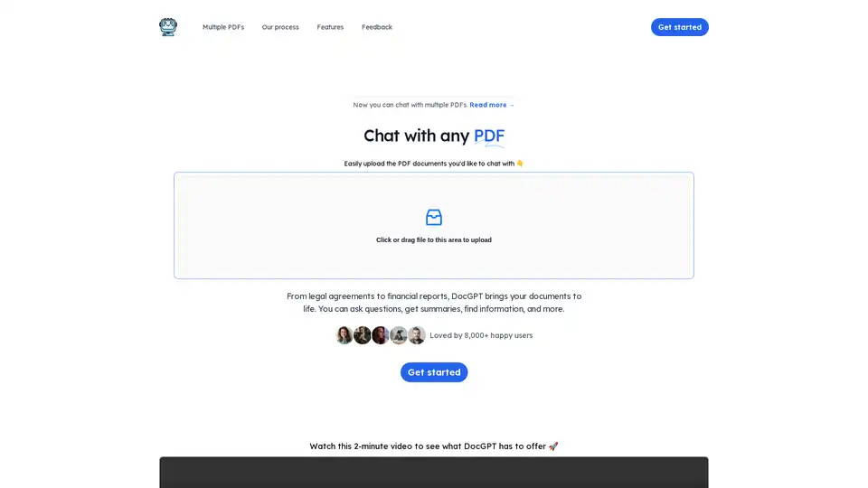Open the Multiple PDFs nav item
Viewport: 868px width, 488px height.
tap(223, 27)
